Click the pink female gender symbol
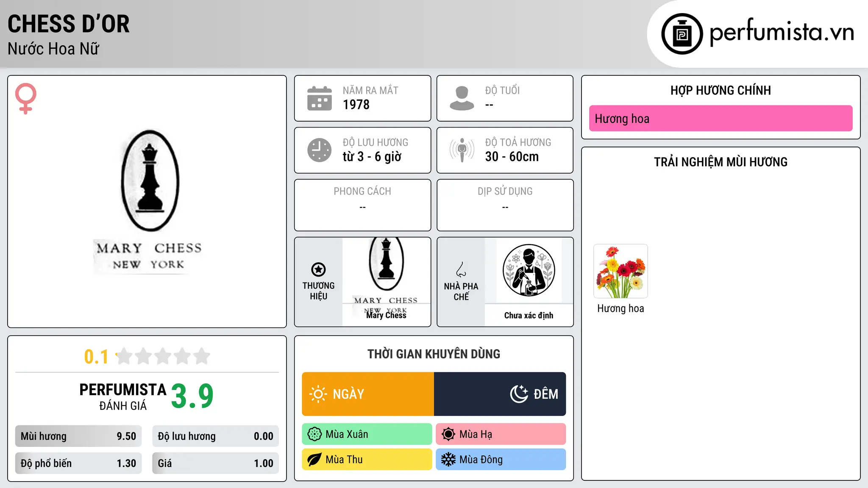 tap(25, 98)
